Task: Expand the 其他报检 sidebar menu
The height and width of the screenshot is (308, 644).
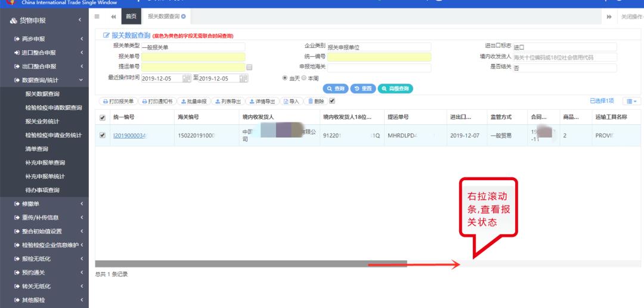Action: (x=44, y=300)
